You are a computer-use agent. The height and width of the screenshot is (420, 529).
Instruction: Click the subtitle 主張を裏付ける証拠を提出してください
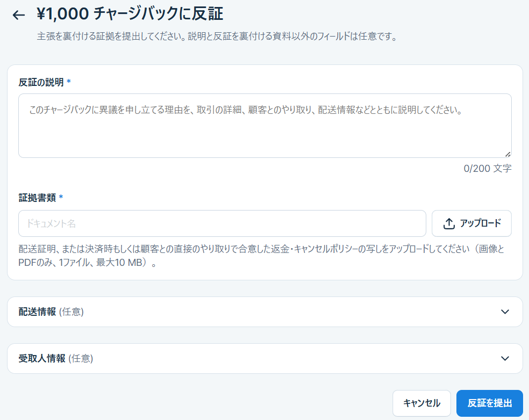tap(217, 37)
